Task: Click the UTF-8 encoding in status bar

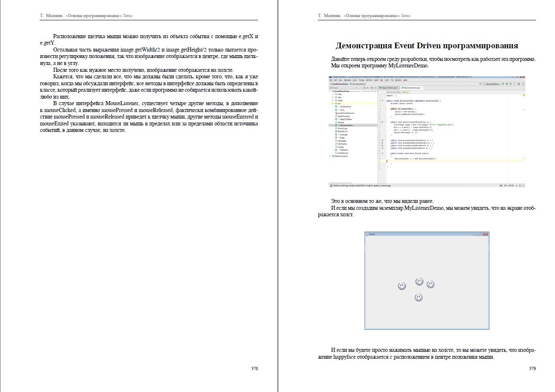Action: tap(511, 186)
